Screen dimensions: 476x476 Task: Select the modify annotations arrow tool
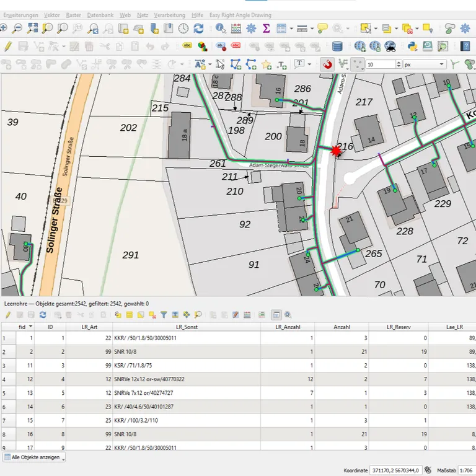pyautogui.click(x=220, y=64)
